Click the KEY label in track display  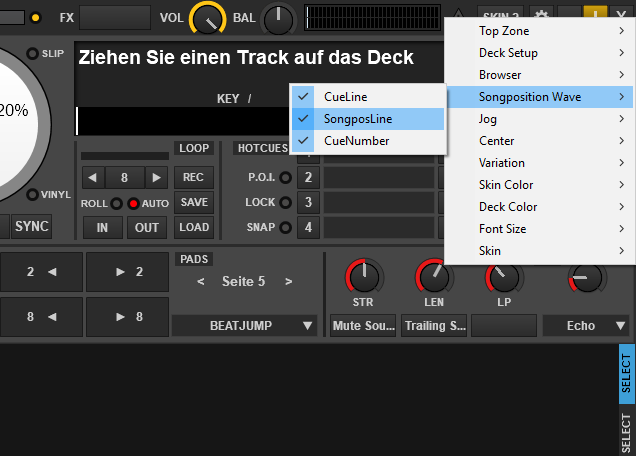(228, 99)
